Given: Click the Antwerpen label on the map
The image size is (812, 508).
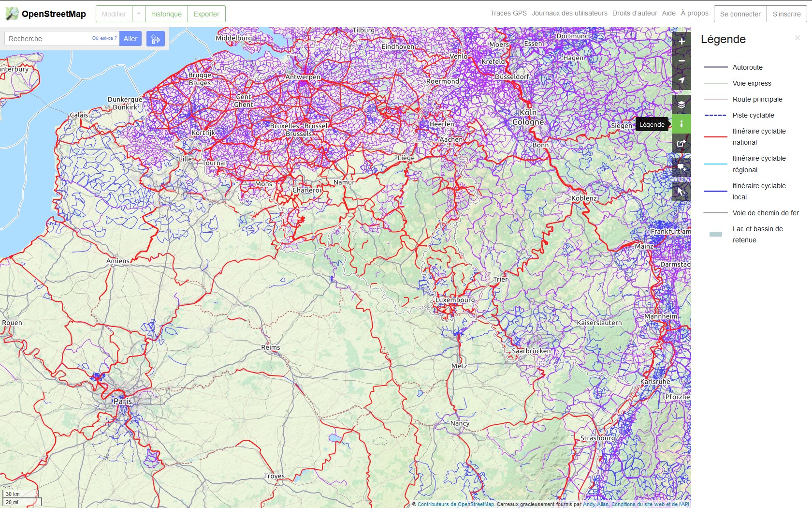Looking at the screenshot, I should [x=303, y=77].
